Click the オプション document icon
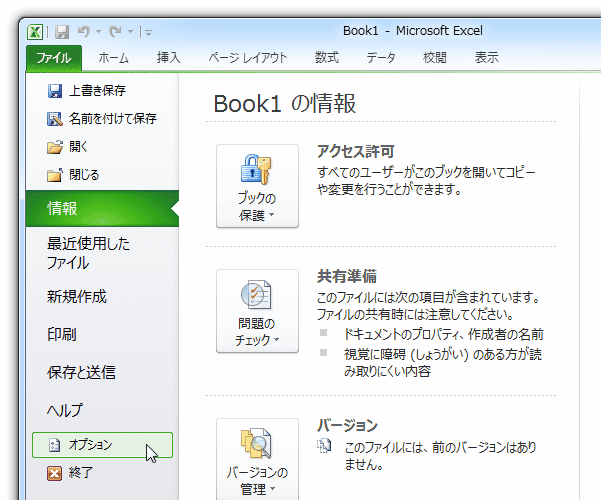The height and width of the screenshot is (500, 601). (x=54, y=445)
